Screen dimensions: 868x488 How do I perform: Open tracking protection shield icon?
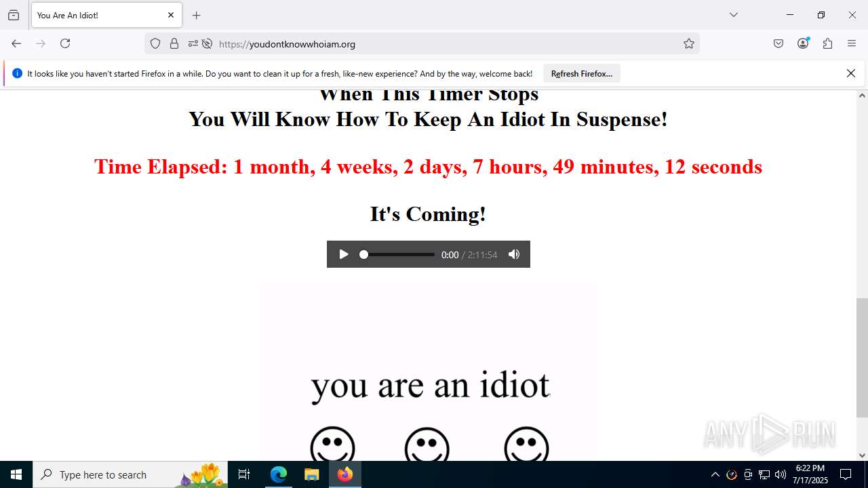click(155, 43)
